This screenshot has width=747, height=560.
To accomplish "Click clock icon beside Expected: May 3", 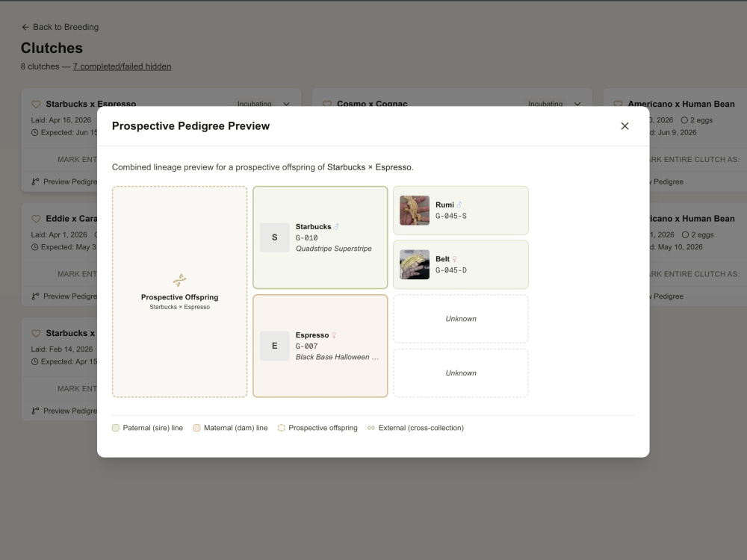I will point(35,247).
